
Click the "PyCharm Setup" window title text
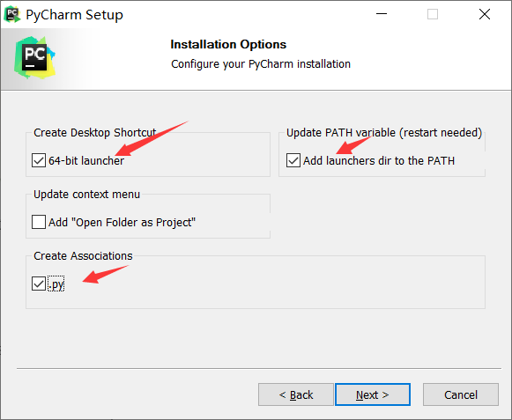coord(74,15)
